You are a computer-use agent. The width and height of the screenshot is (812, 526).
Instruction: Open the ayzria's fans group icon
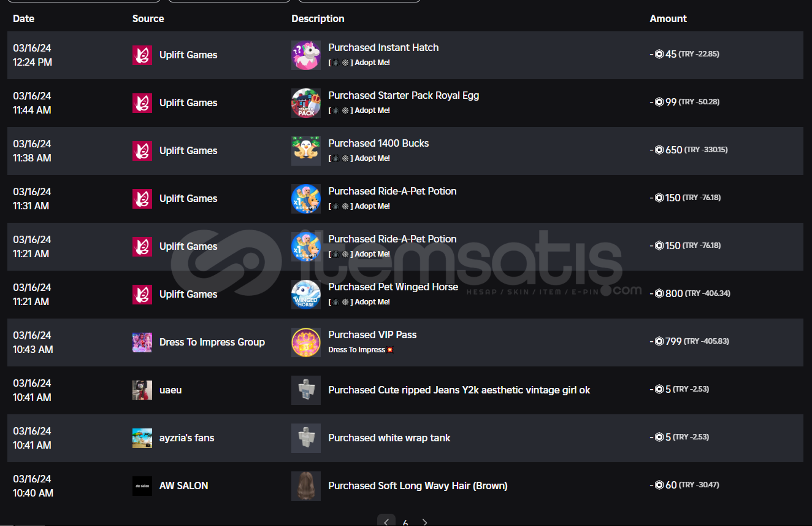click(x=142, y=438)
